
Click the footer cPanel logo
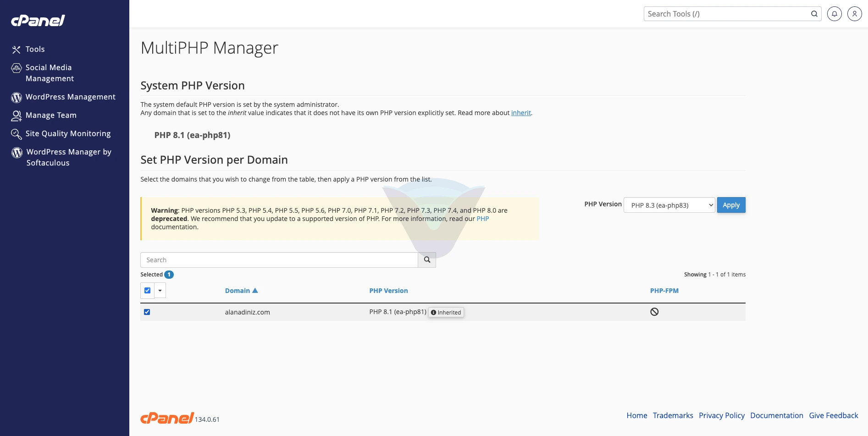click(x=167, y=418)
